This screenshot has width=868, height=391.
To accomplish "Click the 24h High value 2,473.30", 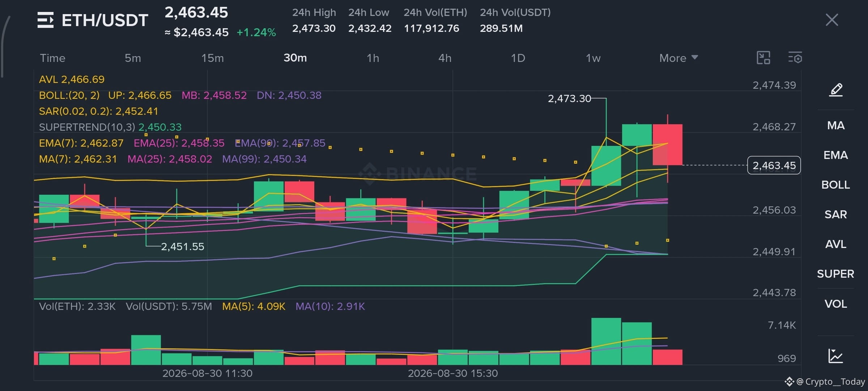I will pyautogui.click(x=314, y=28).
